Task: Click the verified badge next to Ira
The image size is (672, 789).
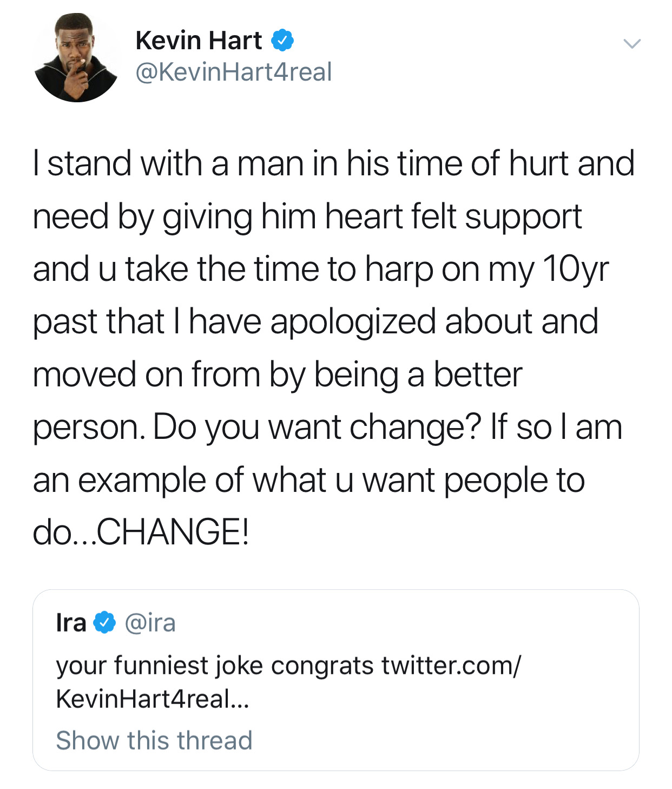Action: tap(104, 622)
